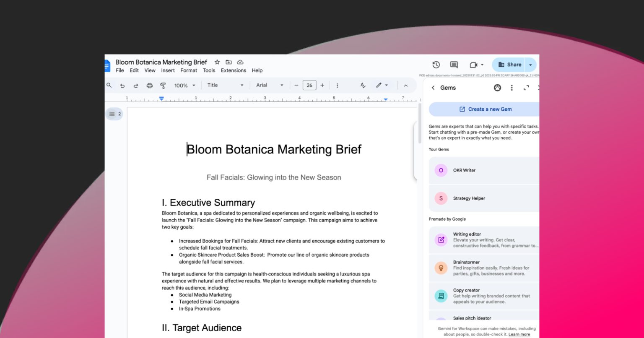This screenshot has height=338, width=644.
Task: Open the Title style dropdown
Action: point(225,85)
